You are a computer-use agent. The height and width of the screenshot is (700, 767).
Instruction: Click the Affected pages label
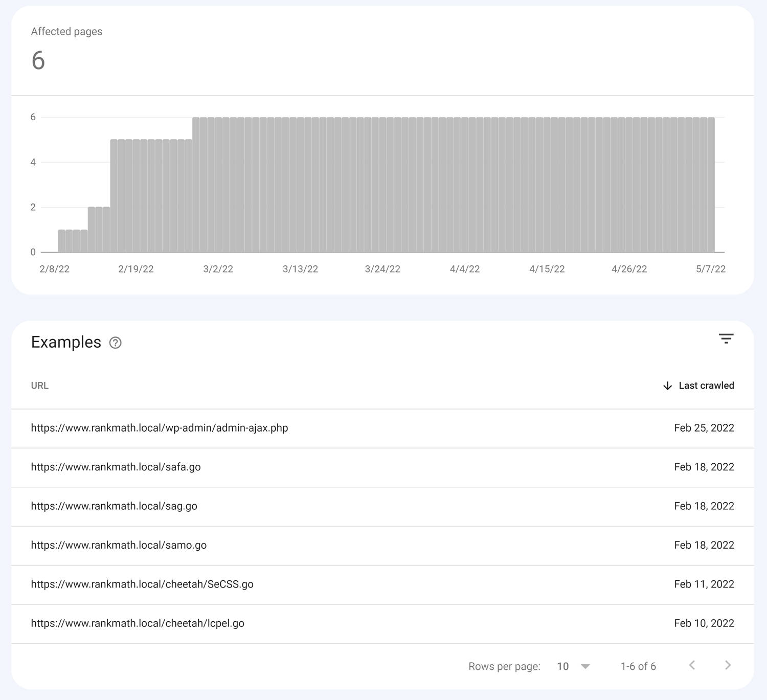coord(66,32)
